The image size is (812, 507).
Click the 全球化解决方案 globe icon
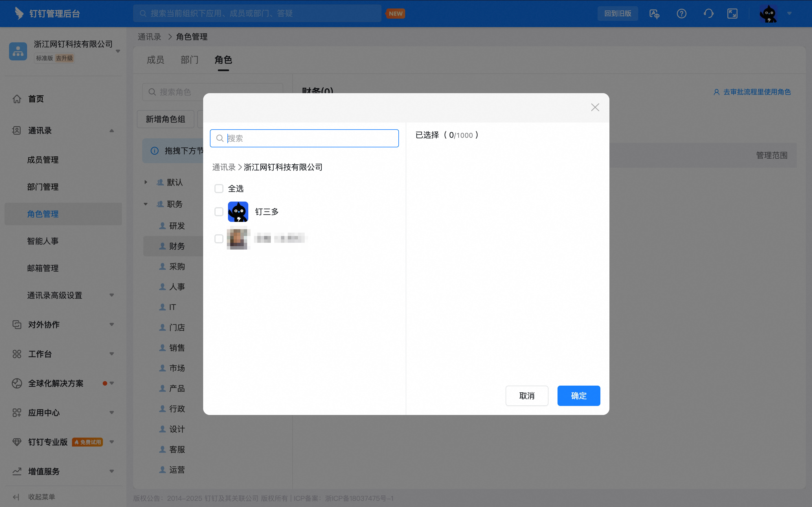click(x=17, y=383)
